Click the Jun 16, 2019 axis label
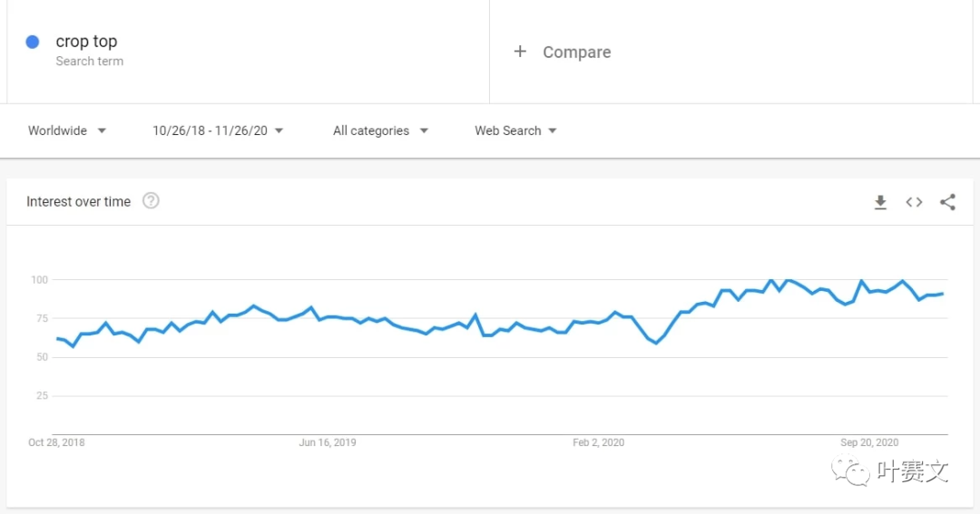The width and height of the screenshot is (980, 514). pyautogui.click(x=327, y=442)
